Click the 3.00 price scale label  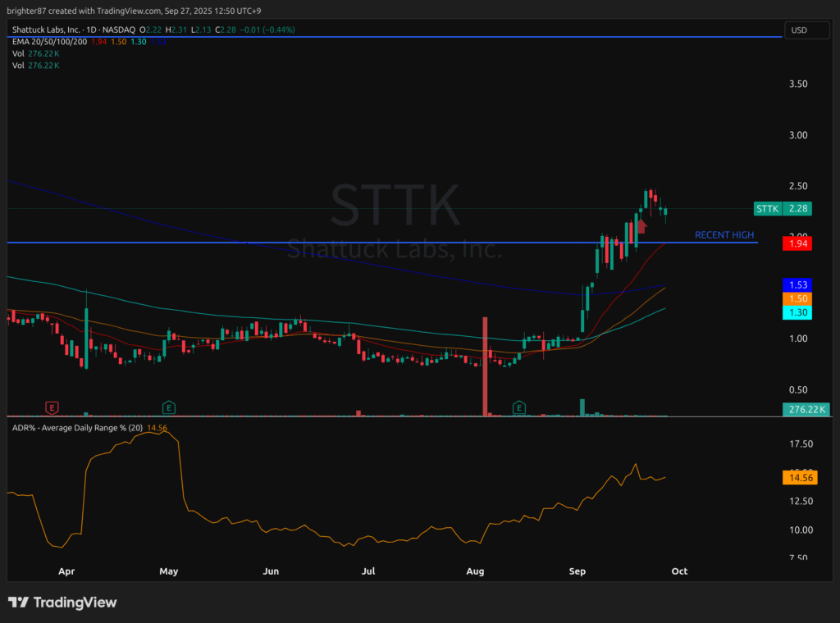pyautogui.click(x=798, y=135)
